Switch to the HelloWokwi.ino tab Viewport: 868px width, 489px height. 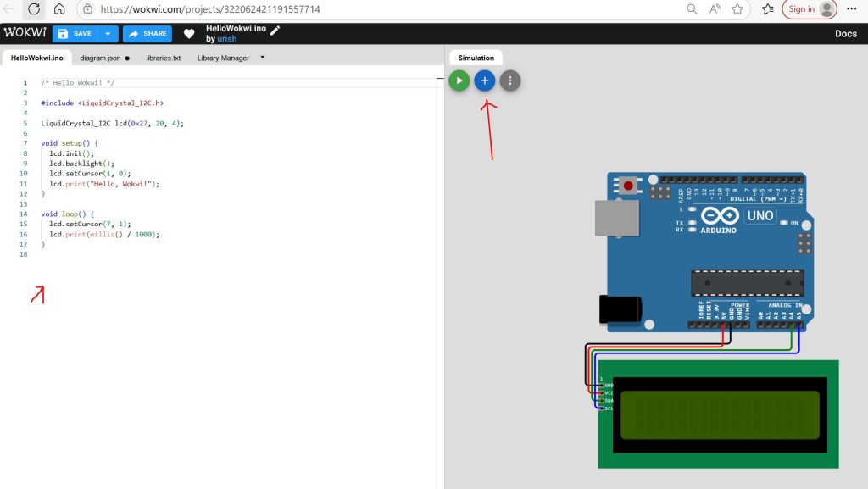pyautogui.click(x=37, y=58)
